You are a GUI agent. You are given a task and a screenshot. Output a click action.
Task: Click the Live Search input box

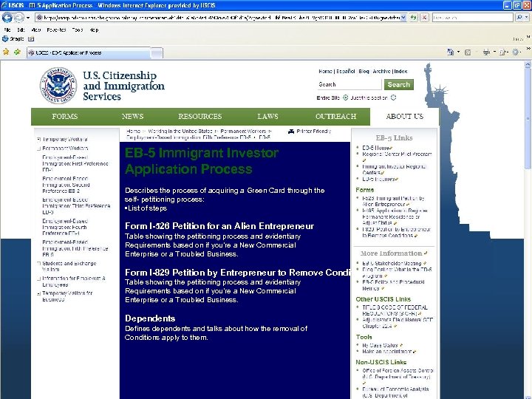(473, 17)
